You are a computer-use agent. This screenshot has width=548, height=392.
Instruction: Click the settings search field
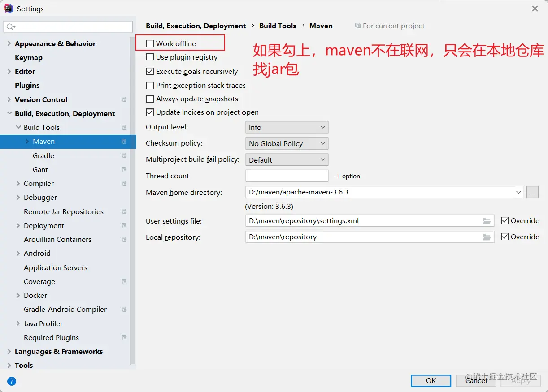click(x=68, y=27)
